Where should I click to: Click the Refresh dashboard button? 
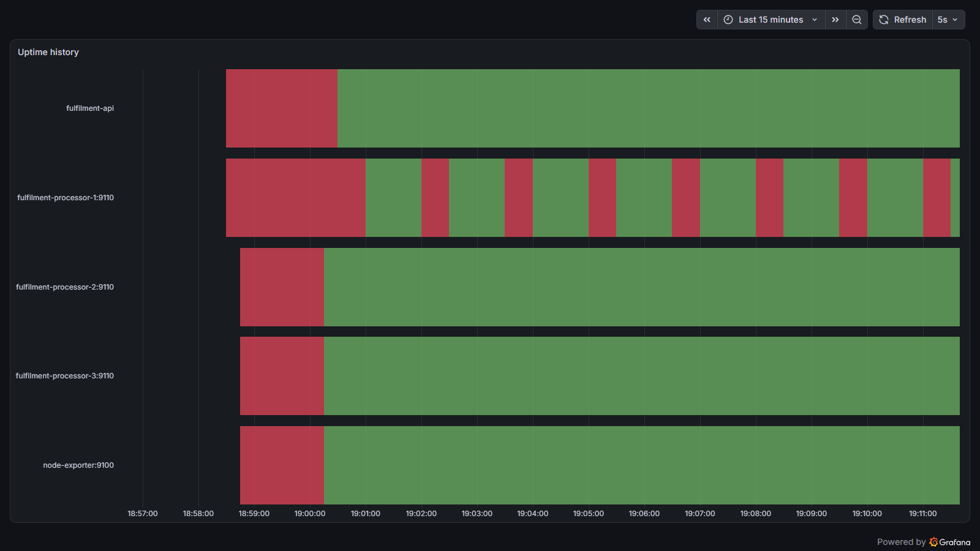tap(903, 20)
